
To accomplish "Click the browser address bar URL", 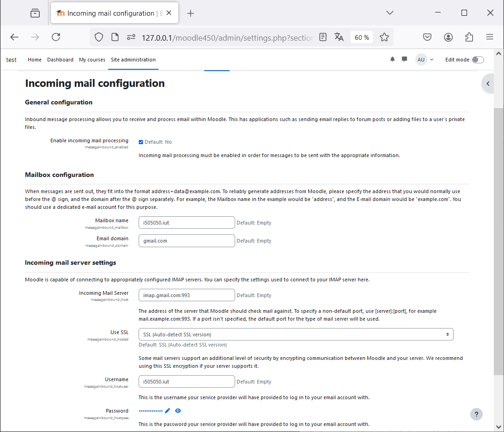I will pyautogui.click(x=227, y=37).
